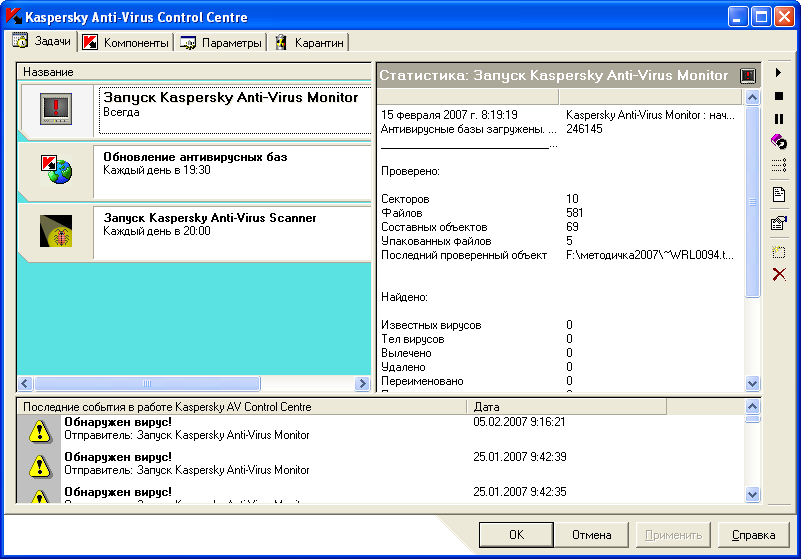Open the report document icon
Screen dimensions: 801x559
pyautogui.click(x=779, y=195)
